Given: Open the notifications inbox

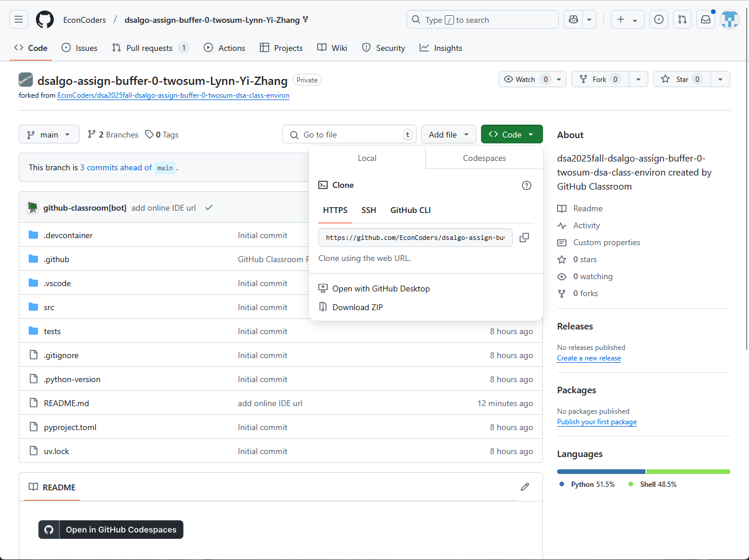Looking at the screenshot, I should click(x=706, y=20).
